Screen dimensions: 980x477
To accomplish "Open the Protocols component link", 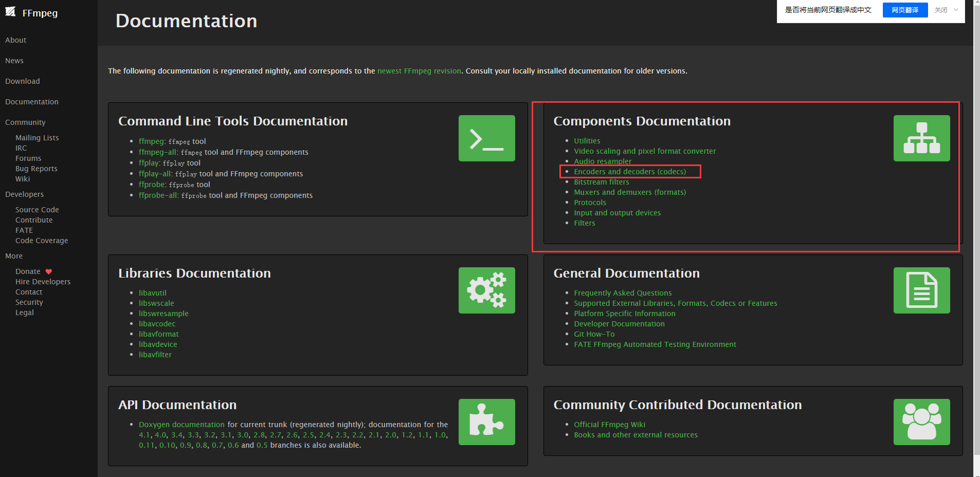I will 590,203.
